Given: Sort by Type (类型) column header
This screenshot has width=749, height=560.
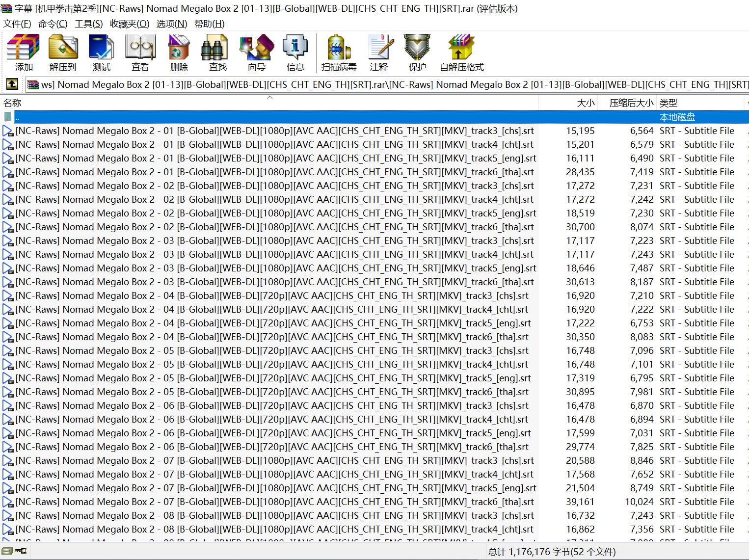Looking at the screenshot, I should (701, 103).
